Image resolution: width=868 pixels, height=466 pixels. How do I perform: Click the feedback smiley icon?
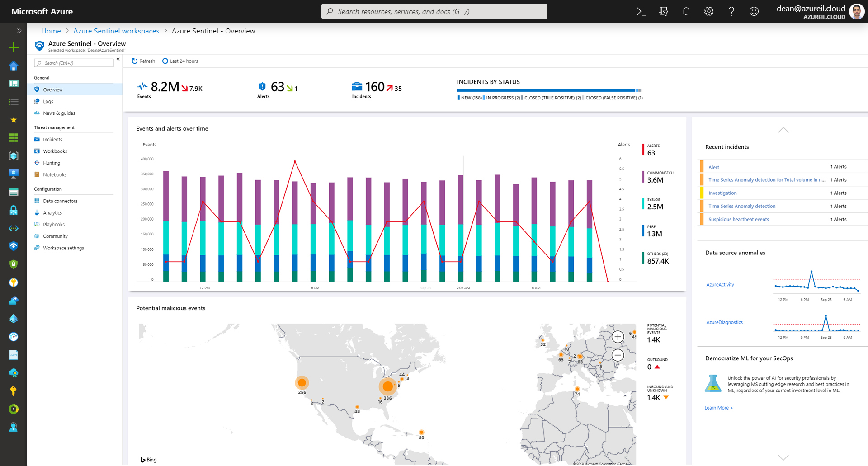[x=754, y=11]
